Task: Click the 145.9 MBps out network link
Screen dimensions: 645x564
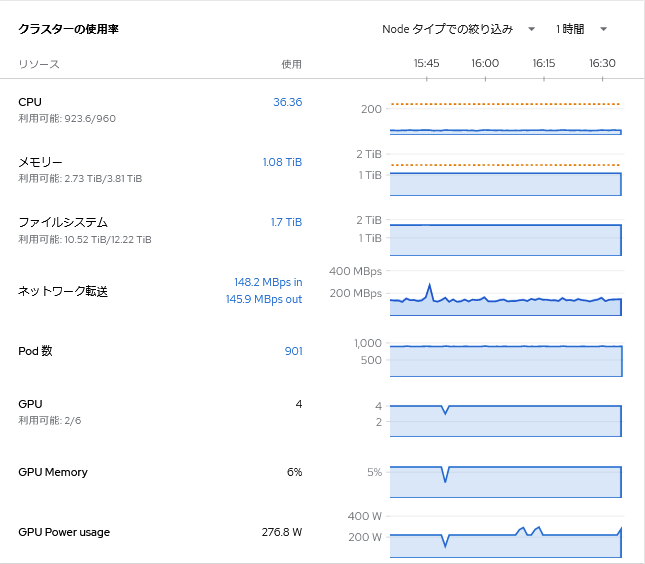Action: pos(264,299)
